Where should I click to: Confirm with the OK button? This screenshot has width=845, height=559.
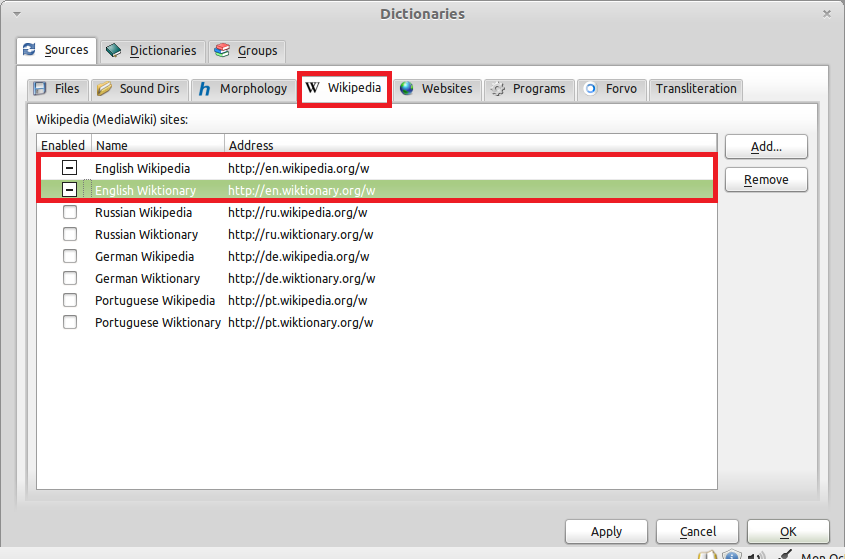[788, 532]
